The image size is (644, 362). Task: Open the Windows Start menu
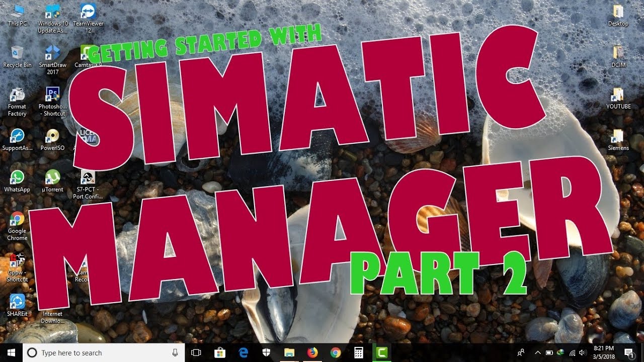[x=11, y=353]
